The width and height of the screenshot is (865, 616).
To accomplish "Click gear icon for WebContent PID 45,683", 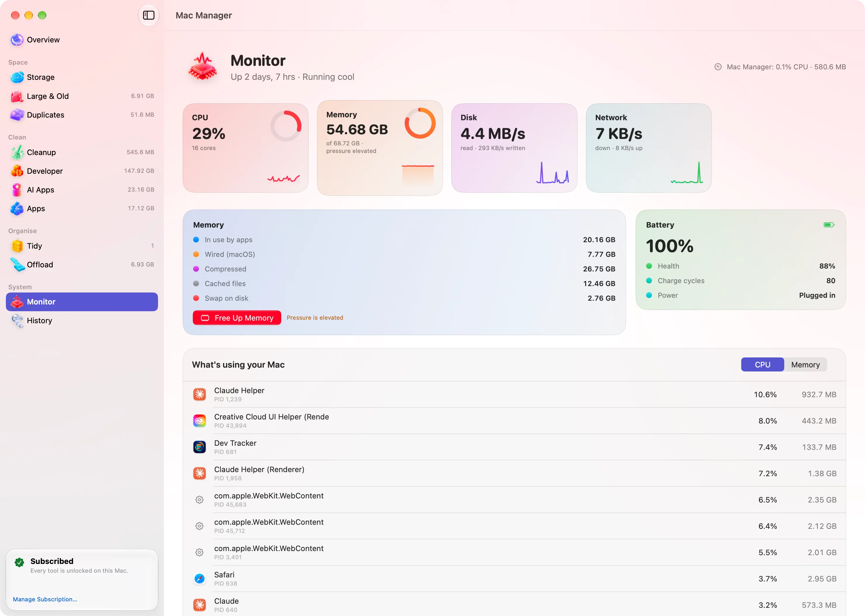I will [200, 500].
